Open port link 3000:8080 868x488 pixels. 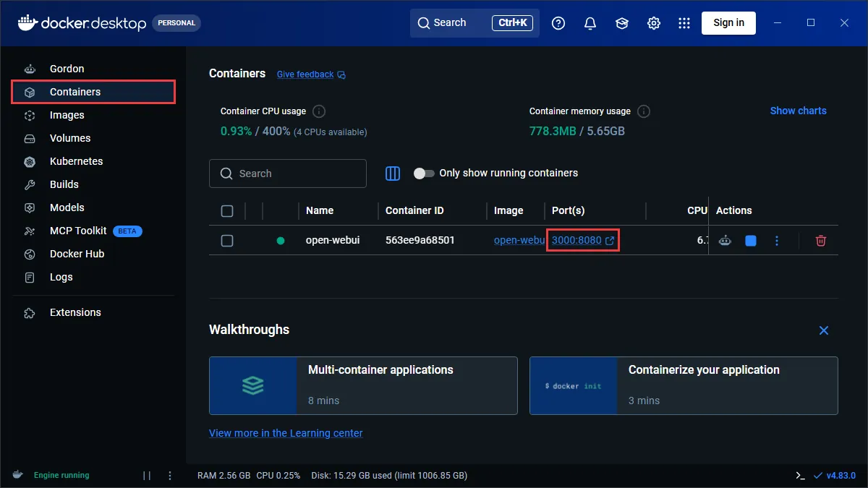coord(583,240)
